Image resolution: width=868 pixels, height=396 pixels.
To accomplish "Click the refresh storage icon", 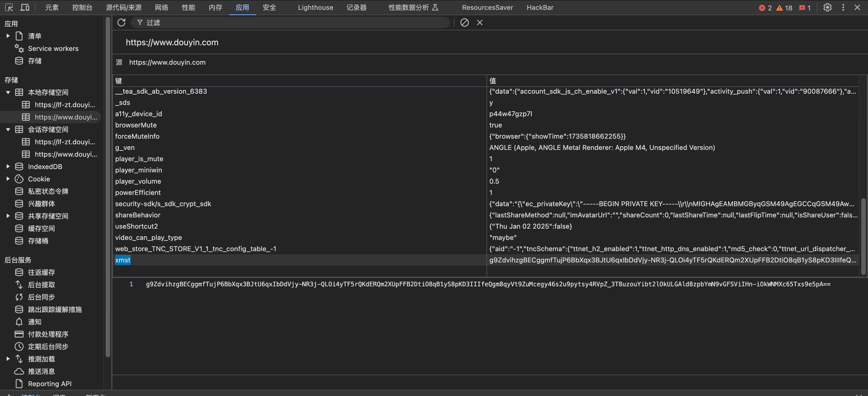I will pyautogui.click(x=121, y=22).
